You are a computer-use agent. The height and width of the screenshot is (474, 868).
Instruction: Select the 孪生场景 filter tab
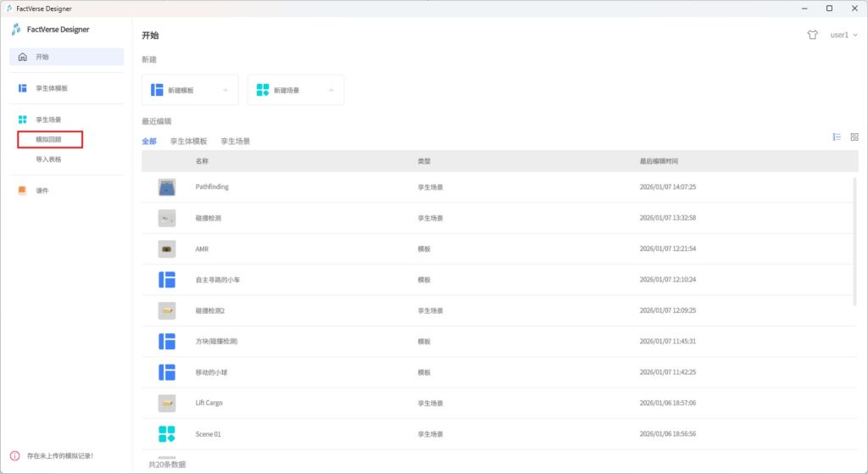tap(235, 141)
